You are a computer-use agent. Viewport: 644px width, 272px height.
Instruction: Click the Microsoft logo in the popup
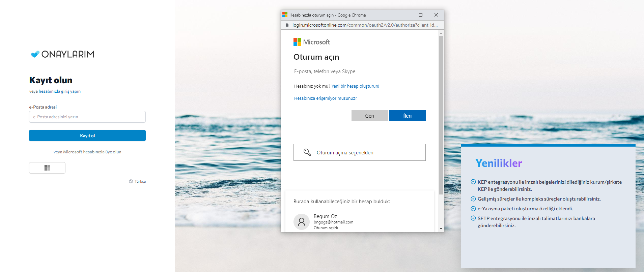(x=297, y=42)
